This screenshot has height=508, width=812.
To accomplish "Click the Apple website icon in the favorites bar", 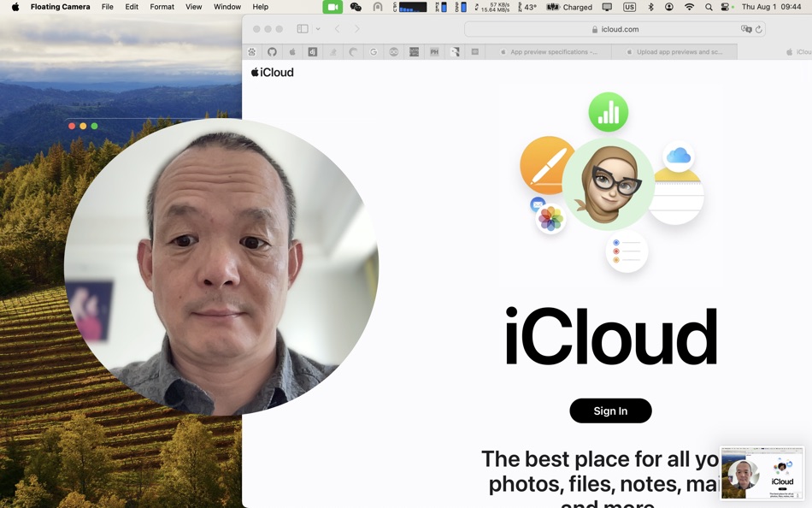I will tap(292, 51).
